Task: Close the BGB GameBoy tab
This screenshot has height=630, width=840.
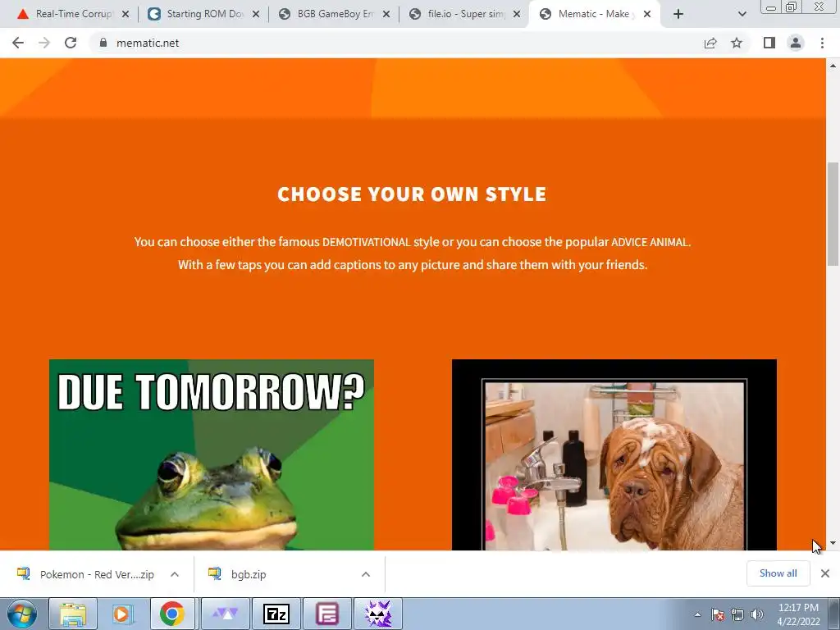Action: [386, 14]
